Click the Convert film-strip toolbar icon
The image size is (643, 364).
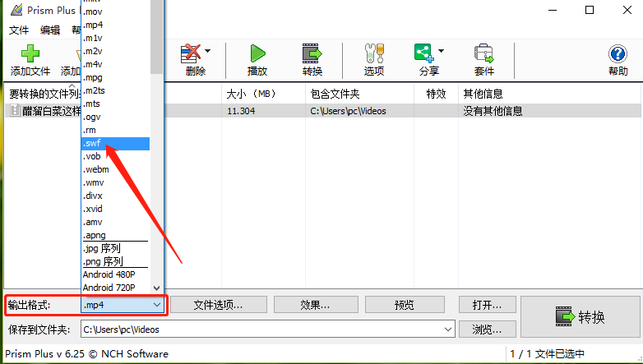pyautogui.click(x=312, y=53)
